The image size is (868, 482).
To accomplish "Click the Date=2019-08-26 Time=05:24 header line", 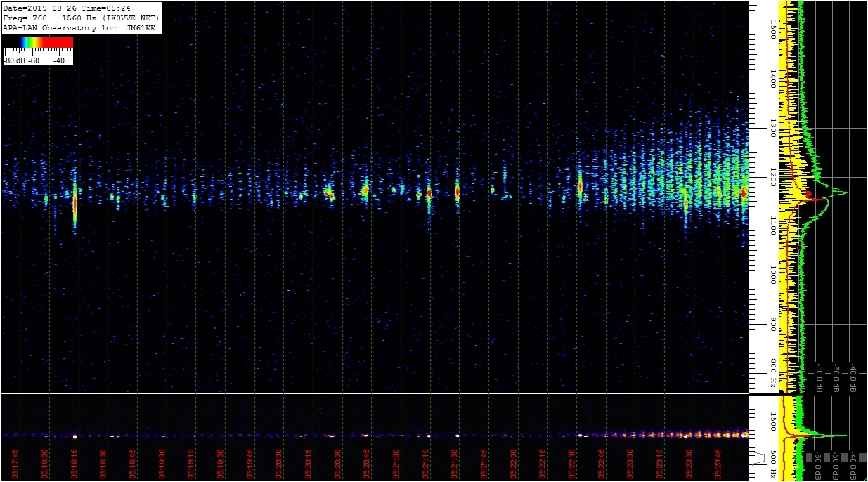I will (67, 8).
